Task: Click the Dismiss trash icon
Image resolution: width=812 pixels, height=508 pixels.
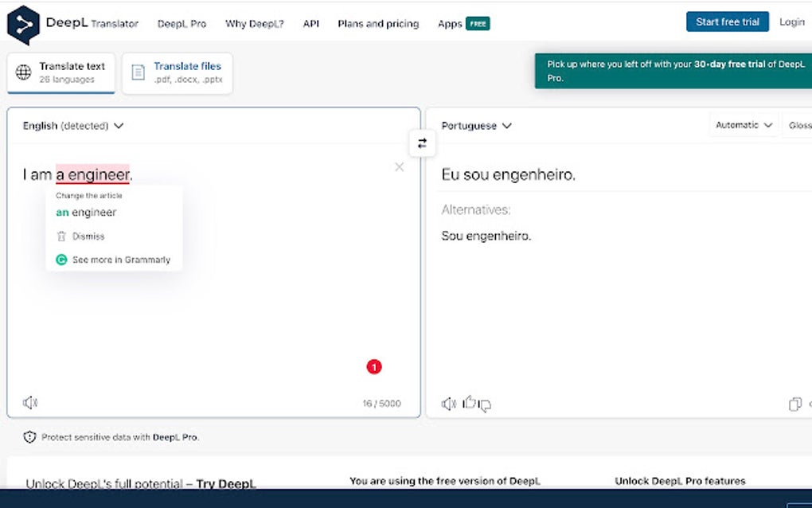Action: pyautogui.click(x=61, y=236)
